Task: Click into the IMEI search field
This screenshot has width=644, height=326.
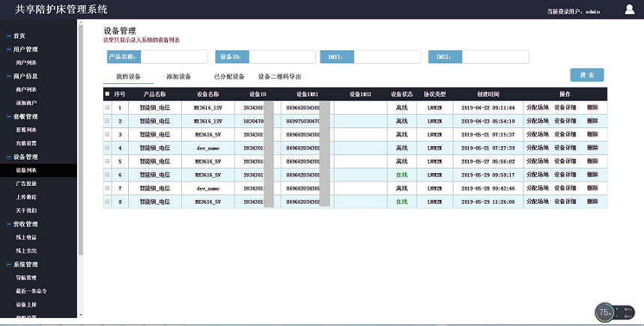Action: click(x=386, y=57)
